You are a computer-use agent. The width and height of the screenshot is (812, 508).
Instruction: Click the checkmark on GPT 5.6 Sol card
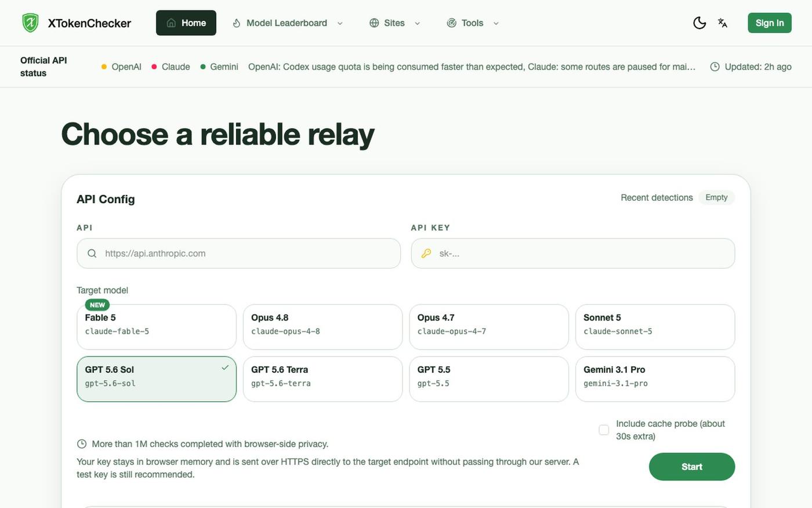click(225, 368)
